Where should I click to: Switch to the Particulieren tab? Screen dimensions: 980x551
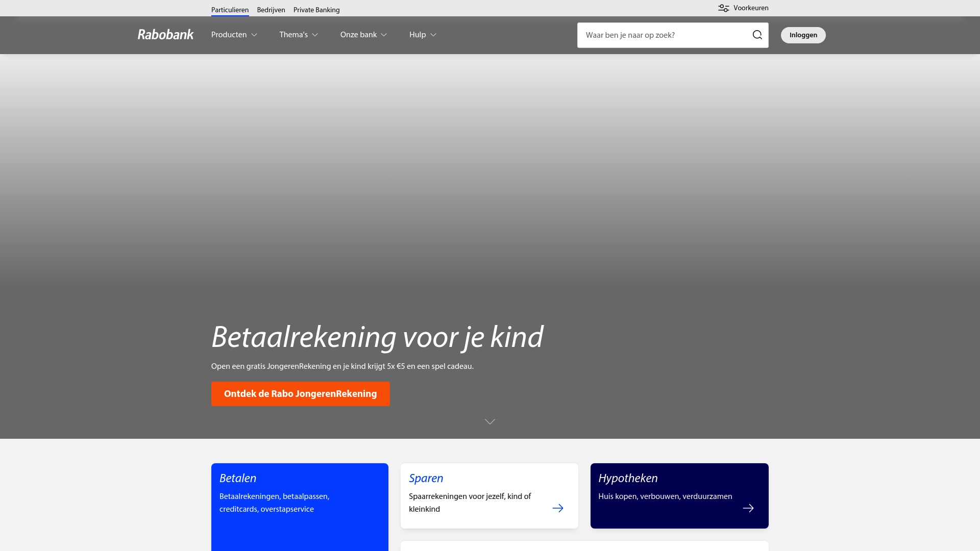coord(230,9)
